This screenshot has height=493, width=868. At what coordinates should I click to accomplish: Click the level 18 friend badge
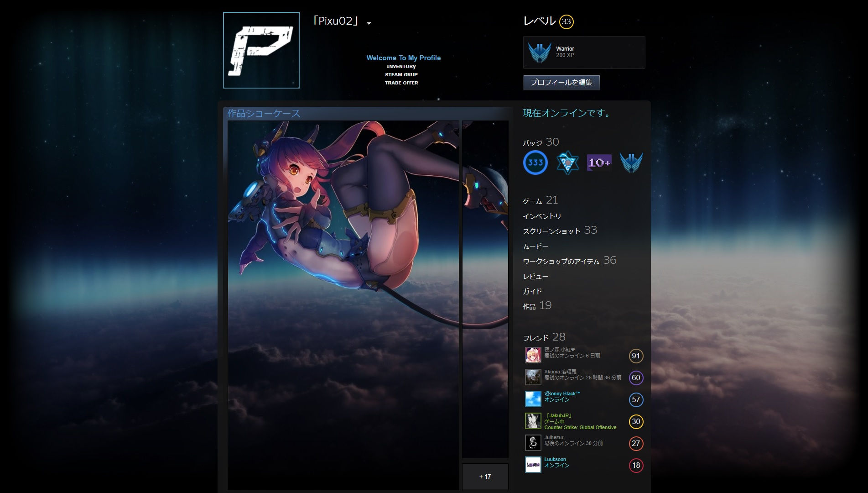(636, 465)
